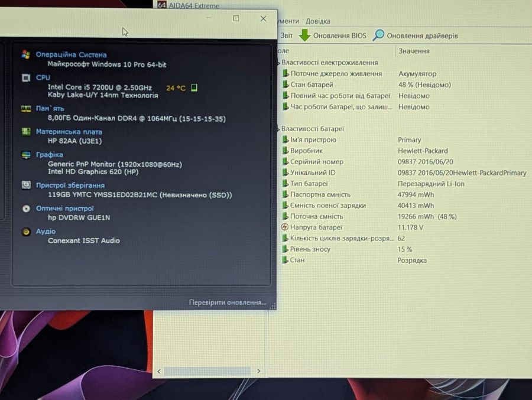This screenshot has width=532, height=400.
Task: Open the Аудіо section link
Action: [46, 232]
